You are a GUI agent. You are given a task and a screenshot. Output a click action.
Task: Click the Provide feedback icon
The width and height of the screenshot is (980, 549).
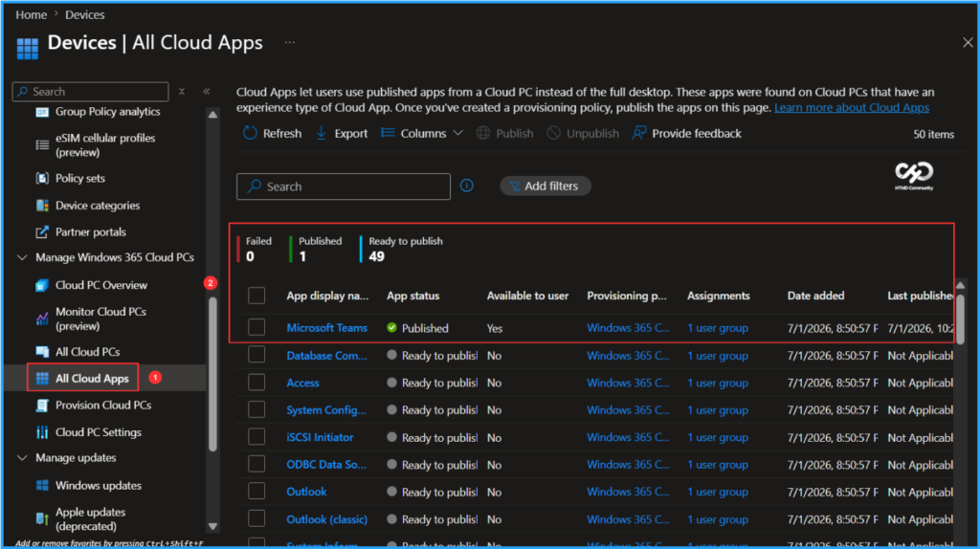click(x=638, y=133)
